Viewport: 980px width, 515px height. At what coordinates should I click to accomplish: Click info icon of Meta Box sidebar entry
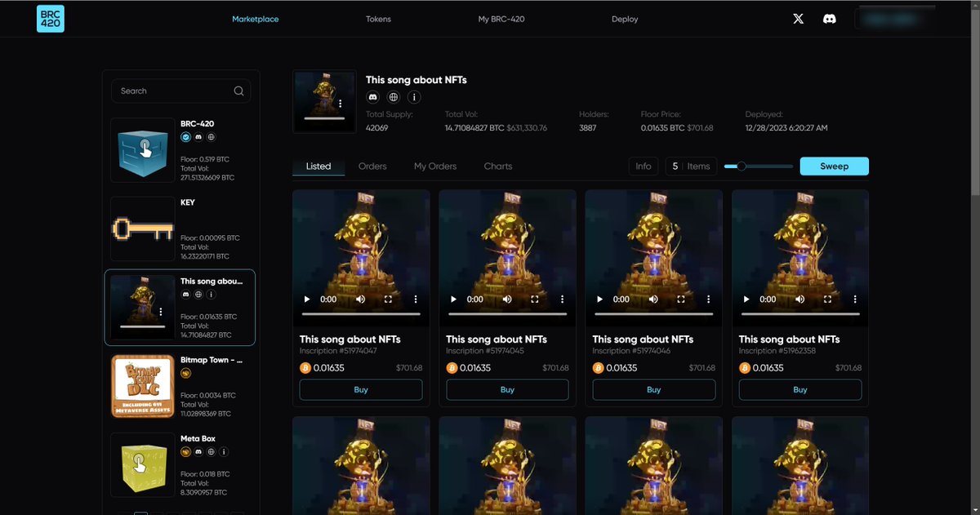coord(224,451)
